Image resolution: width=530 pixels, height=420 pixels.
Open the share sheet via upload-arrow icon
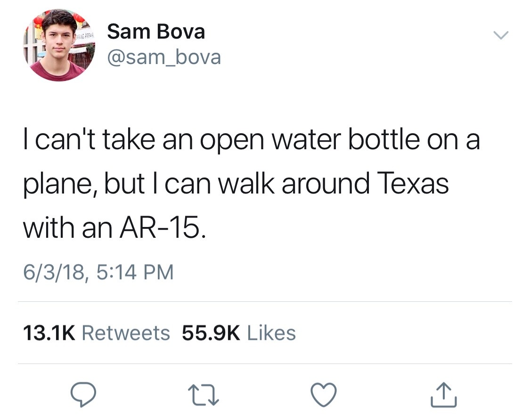pos(444,394)
